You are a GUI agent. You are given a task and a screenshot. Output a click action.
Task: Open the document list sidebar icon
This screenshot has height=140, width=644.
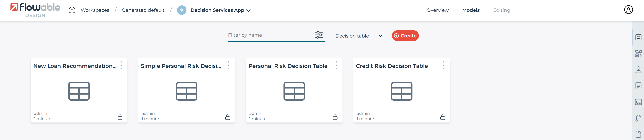tap(638, 86)
